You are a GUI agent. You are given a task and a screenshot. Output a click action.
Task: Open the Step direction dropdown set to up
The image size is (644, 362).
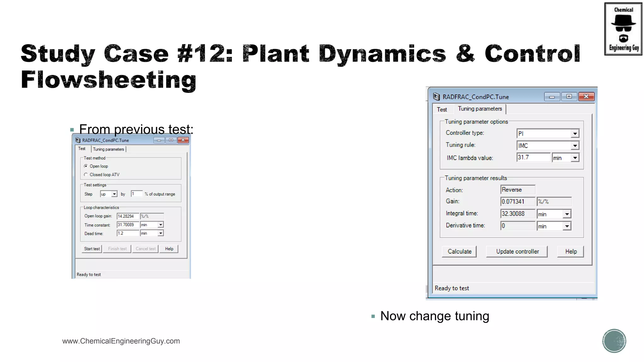(x=114, y=194)
